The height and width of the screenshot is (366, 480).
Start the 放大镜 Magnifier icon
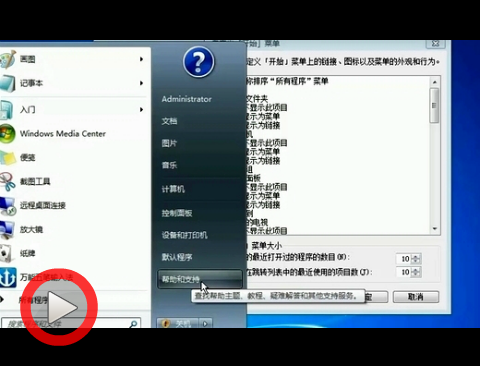pyautogui.click(x=7, y=230)
